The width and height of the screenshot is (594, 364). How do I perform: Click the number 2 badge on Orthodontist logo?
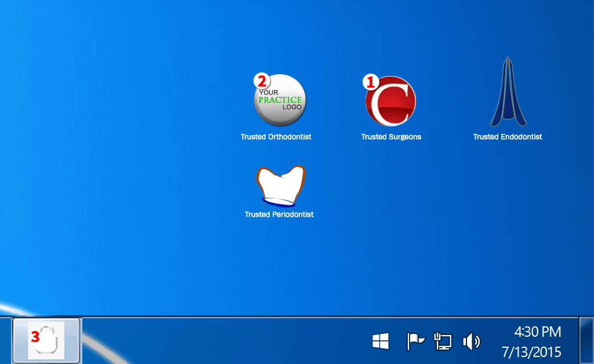(262, 81)
